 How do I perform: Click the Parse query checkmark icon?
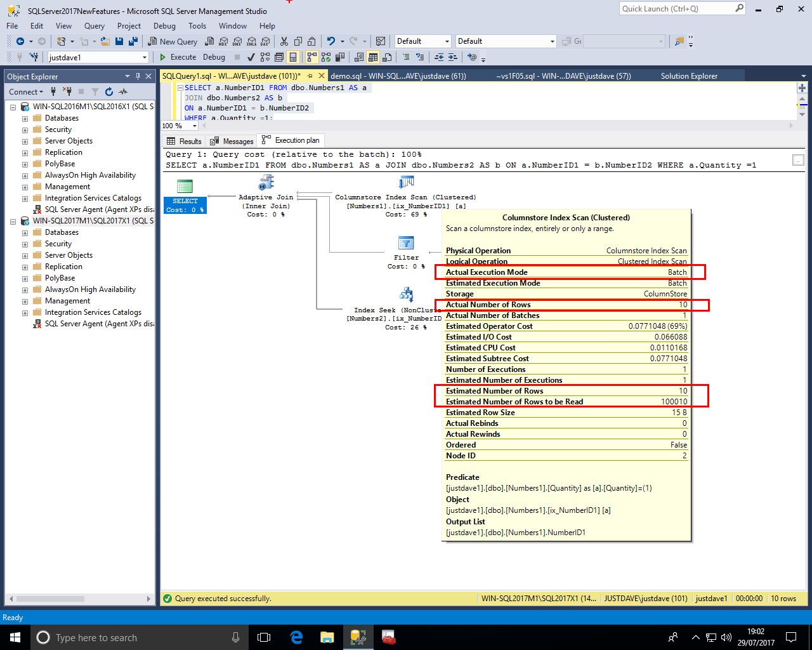point(251,57)
